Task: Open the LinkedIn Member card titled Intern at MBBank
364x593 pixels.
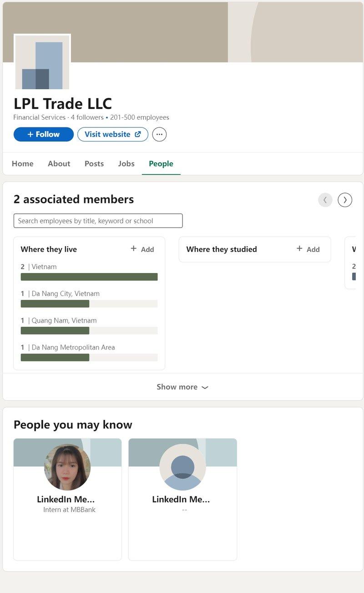Action: point(67,499)
